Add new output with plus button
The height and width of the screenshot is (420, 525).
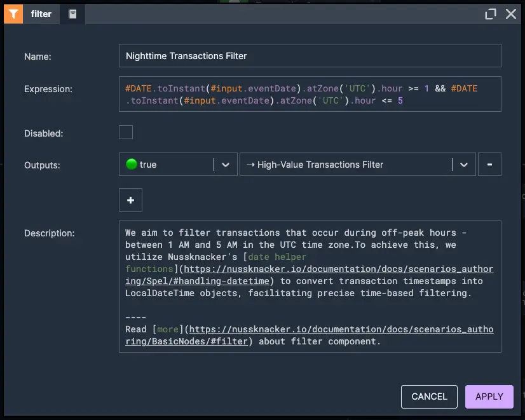point(130,200)
